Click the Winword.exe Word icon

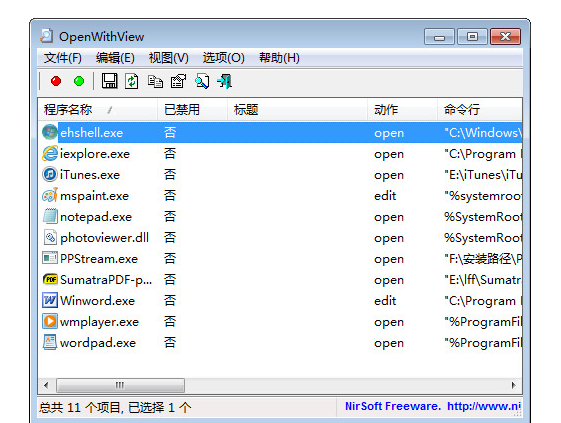(50, 300)
